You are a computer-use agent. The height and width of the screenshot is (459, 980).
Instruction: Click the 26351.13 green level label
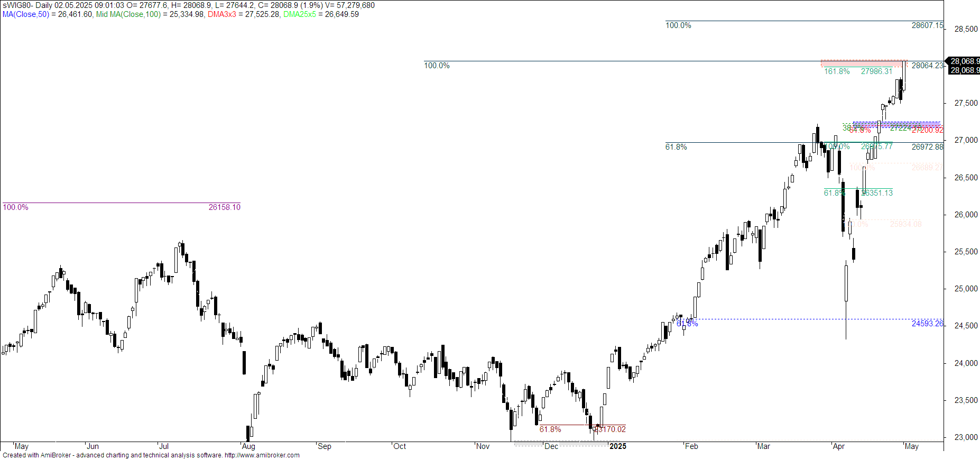click(x=876, y=193)
